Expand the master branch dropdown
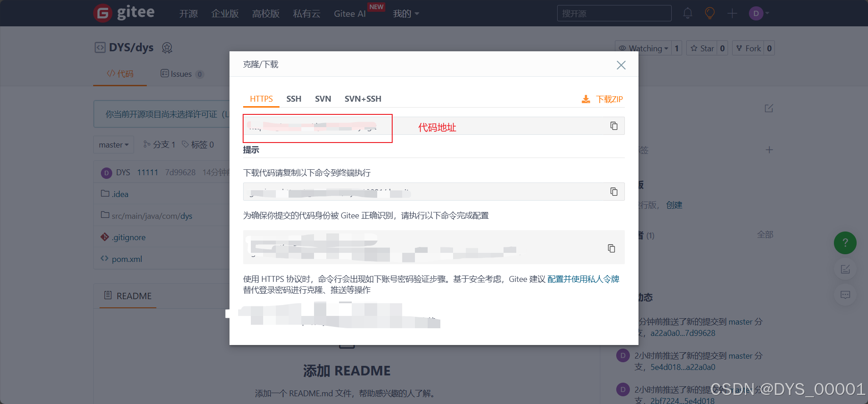868x404 pixels. (x=114, y=144)
